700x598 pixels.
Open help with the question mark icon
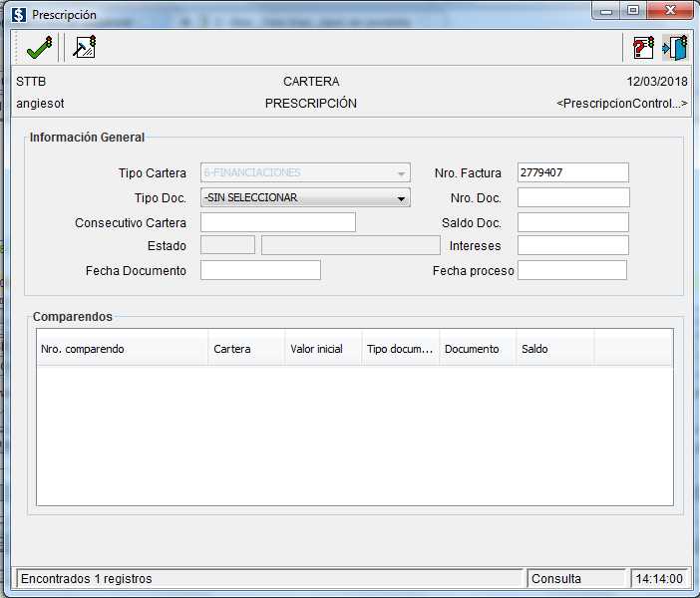pos(643,47)
